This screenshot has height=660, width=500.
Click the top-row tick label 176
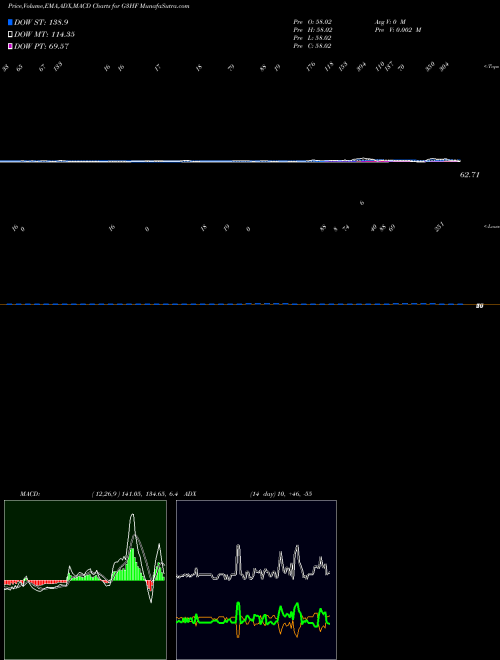click(x=311, y=67)
